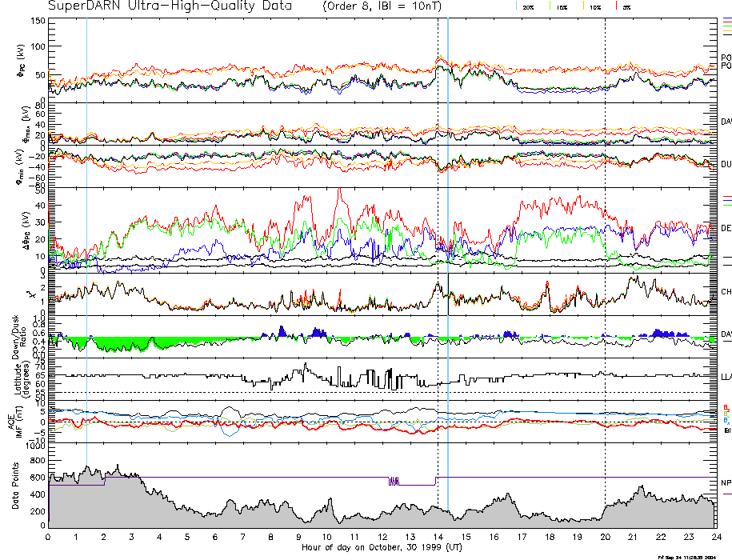Select the 20% legend entry at top
This screenshot has height=560, width=732.
coord(528,6)
